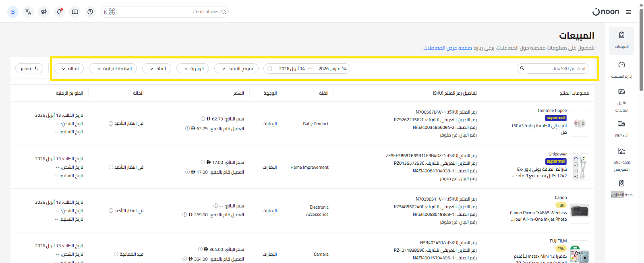Click the Canon Pixma printer thumbnail

(580, 210)
